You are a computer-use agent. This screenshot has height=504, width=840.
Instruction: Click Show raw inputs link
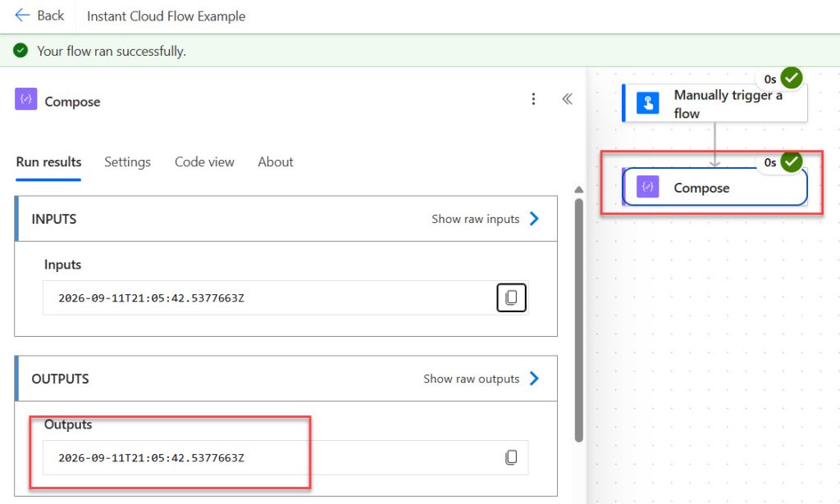(x=476, y=219)
